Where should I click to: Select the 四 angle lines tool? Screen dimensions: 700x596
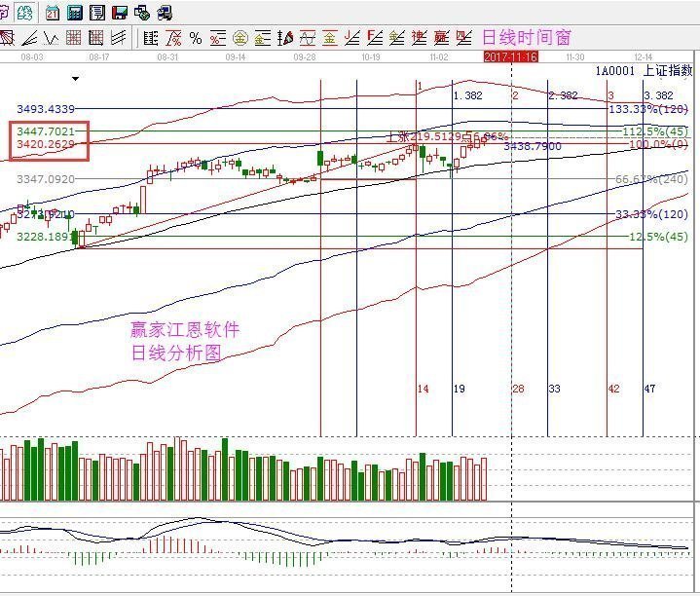(x=463, y=38)
